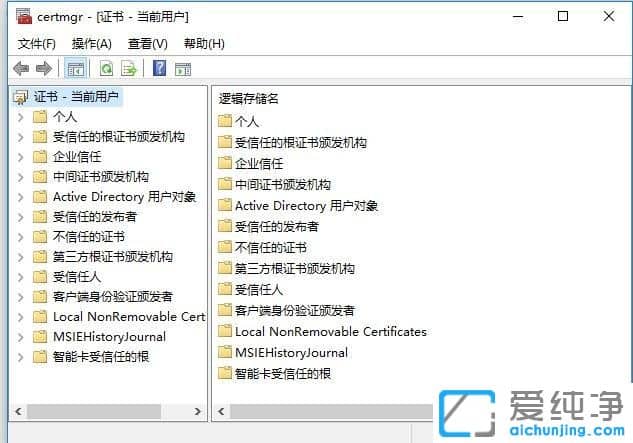This screenshot has width=633, height=443.
Task: Expand the 第三方根证书颁发机构 tree node
Action: tap(21, 257)
